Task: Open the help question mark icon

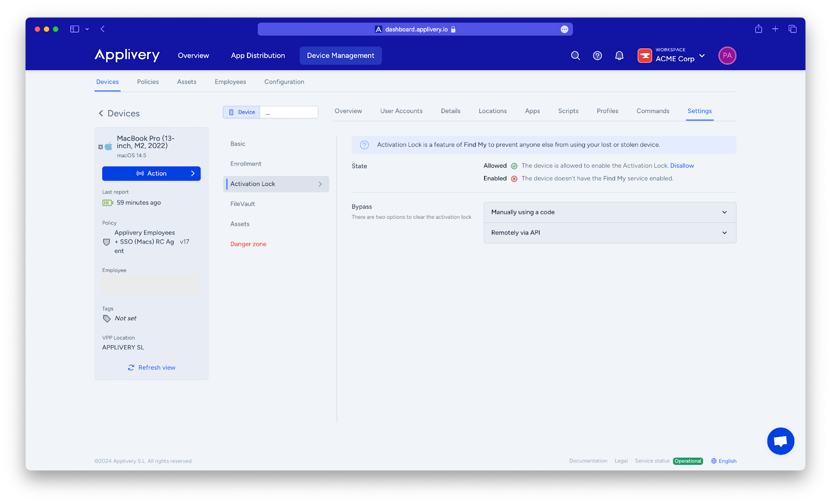Action: pos(597,56)
